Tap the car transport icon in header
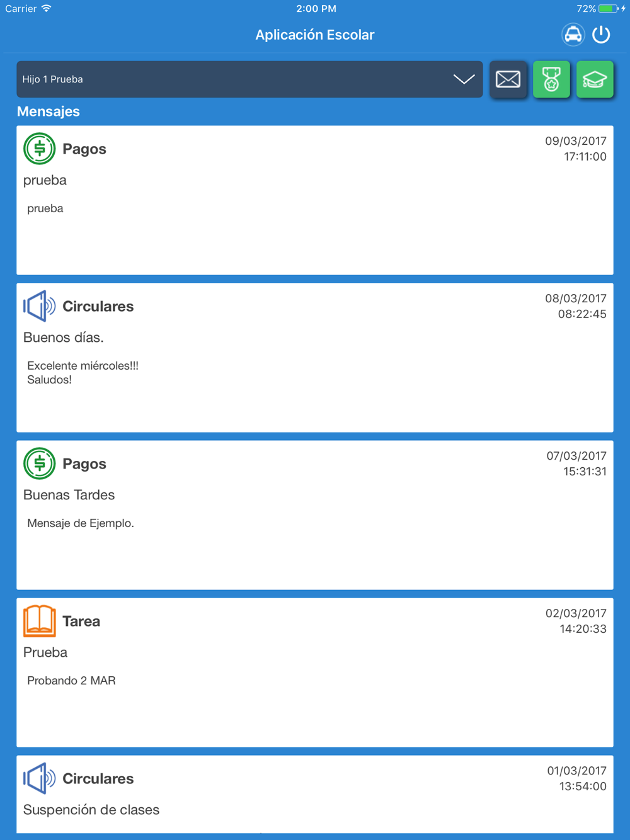Screen dimensions: 630x840 point(573,35)
